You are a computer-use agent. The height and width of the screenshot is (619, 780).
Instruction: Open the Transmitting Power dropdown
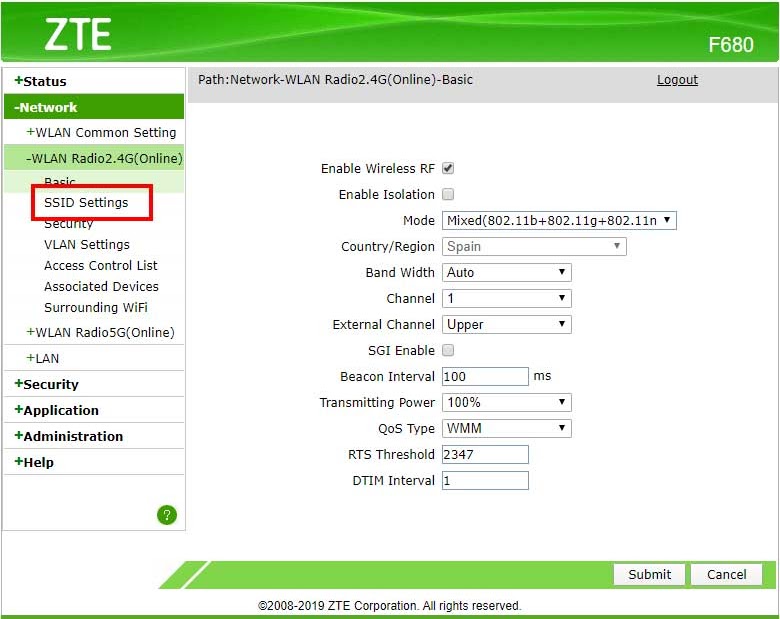tap(506, 402)
